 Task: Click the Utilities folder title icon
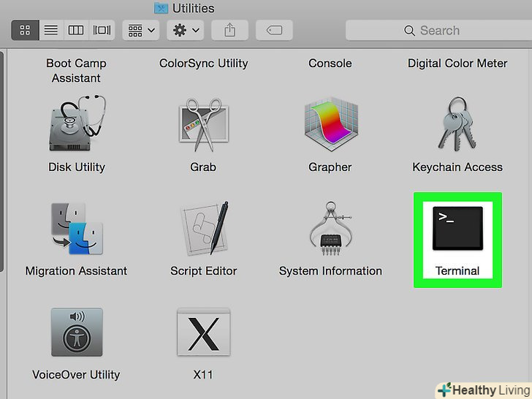[161, 8]
